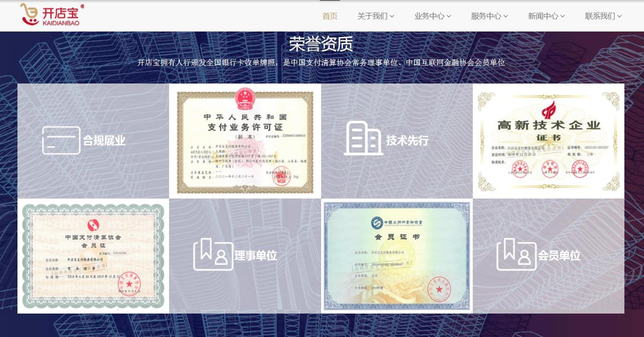
Task: Open the 互联网金融协会 会员证书 image
Action: point(397,256)
